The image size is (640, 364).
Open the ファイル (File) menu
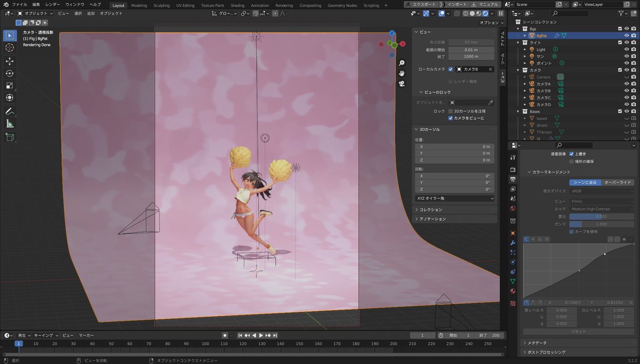point(20,4)
